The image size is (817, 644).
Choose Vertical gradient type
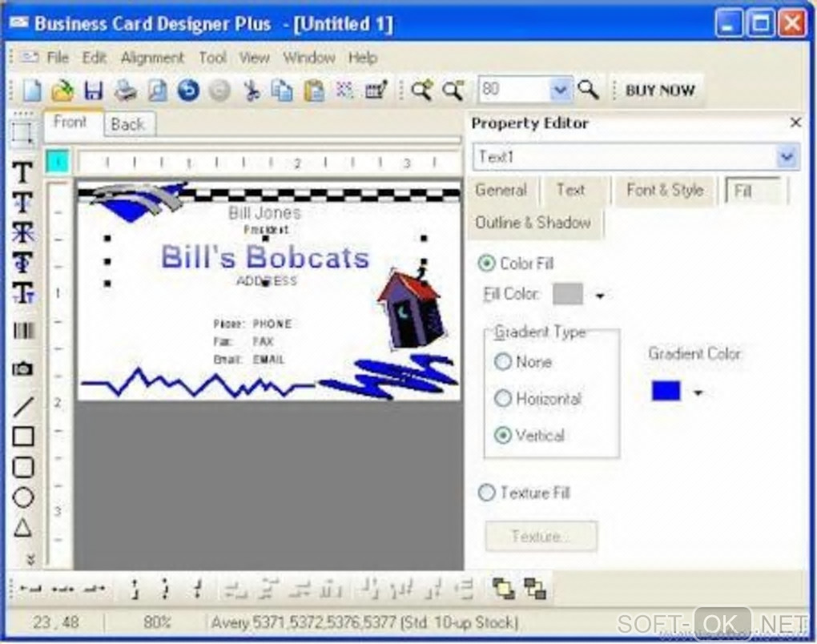tap(502, 435)
